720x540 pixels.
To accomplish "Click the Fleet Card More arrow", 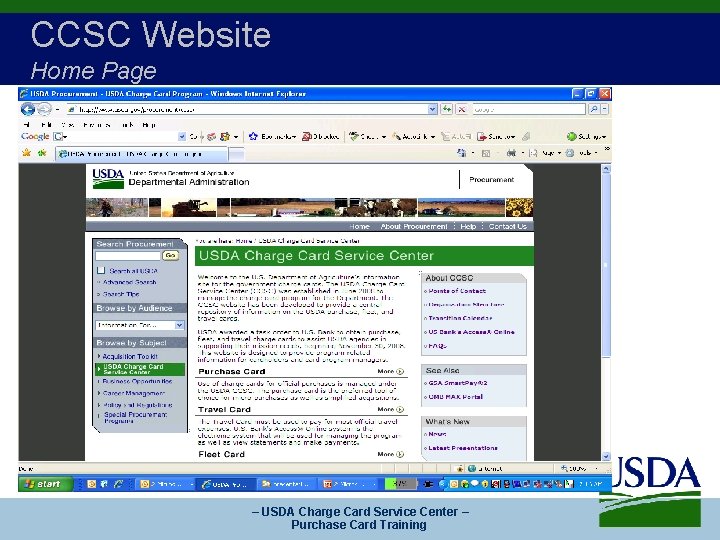I will [400, 454].
